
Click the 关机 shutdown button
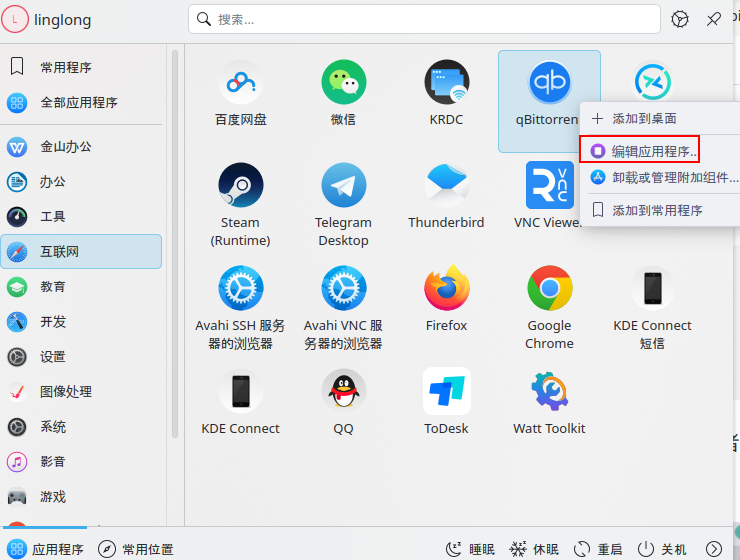click(663, 549)
